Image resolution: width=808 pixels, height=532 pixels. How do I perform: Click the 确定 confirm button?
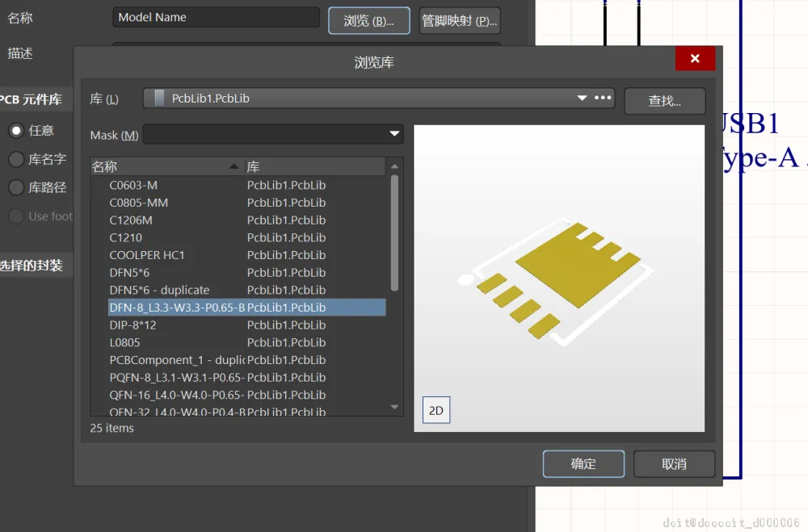pos(583,464)
